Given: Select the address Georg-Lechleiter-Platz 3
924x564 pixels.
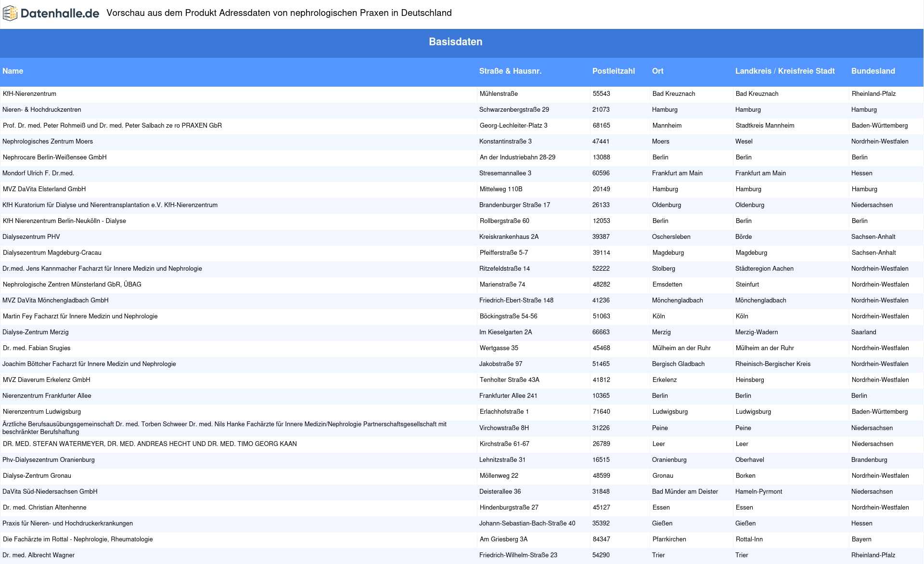Looking at the screenshot, I should pyautogui.click(x=513, y=126).
